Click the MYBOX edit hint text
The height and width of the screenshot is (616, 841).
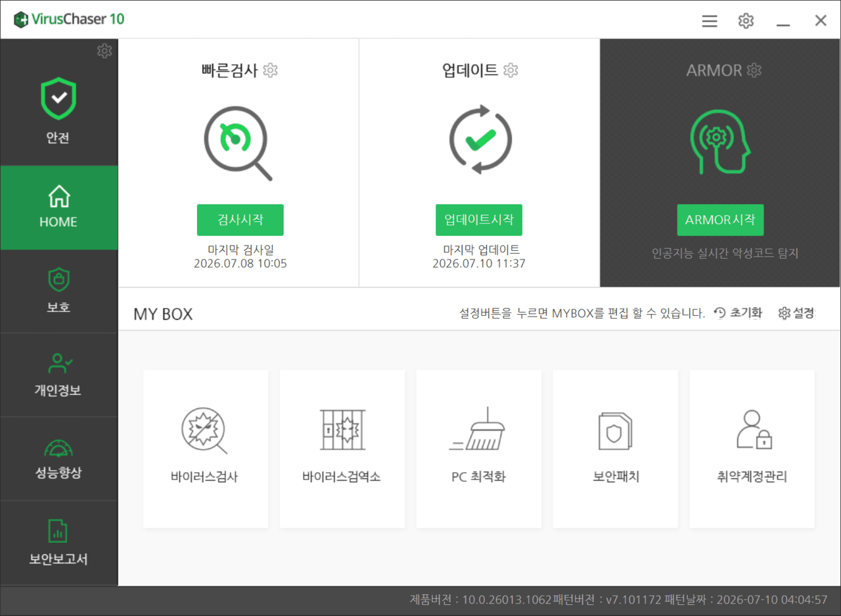click(x=582, y=313)
